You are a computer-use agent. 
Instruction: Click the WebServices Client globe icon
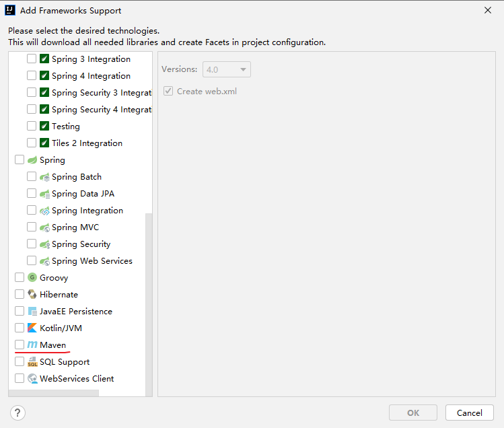tap(32, 378)
